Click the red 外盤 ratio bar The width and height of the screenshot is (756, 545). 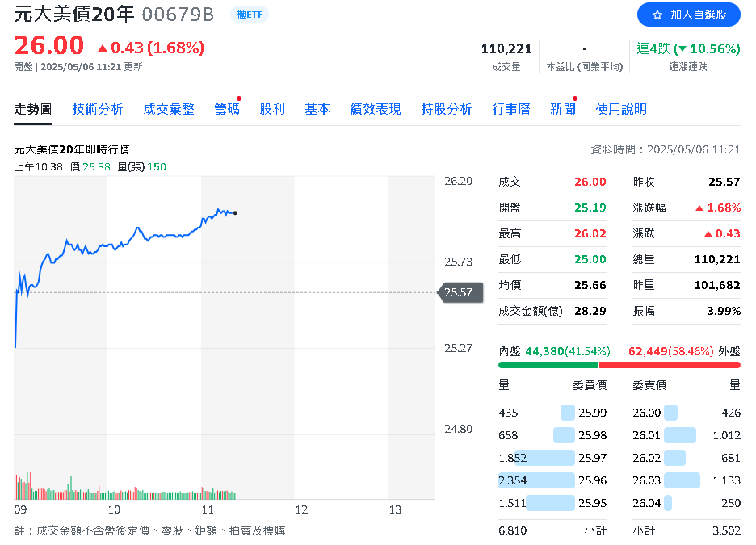[670, 365]
